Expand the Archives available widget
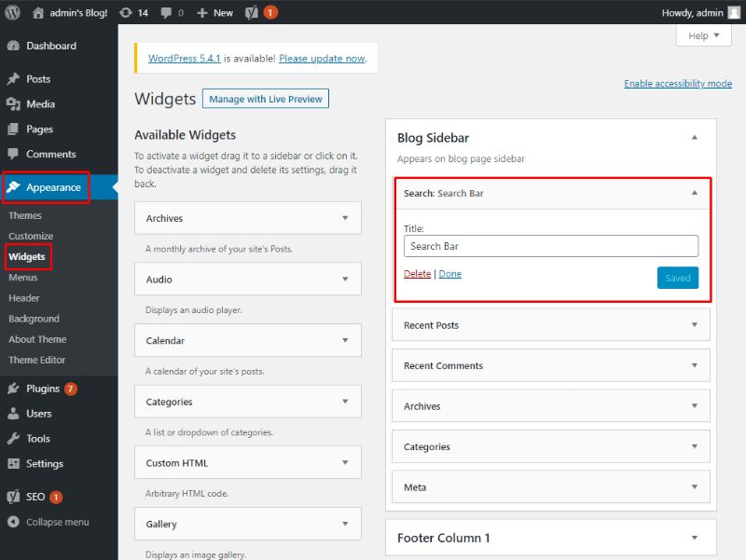This screenshot has height=560, width=746. (345, 218)
